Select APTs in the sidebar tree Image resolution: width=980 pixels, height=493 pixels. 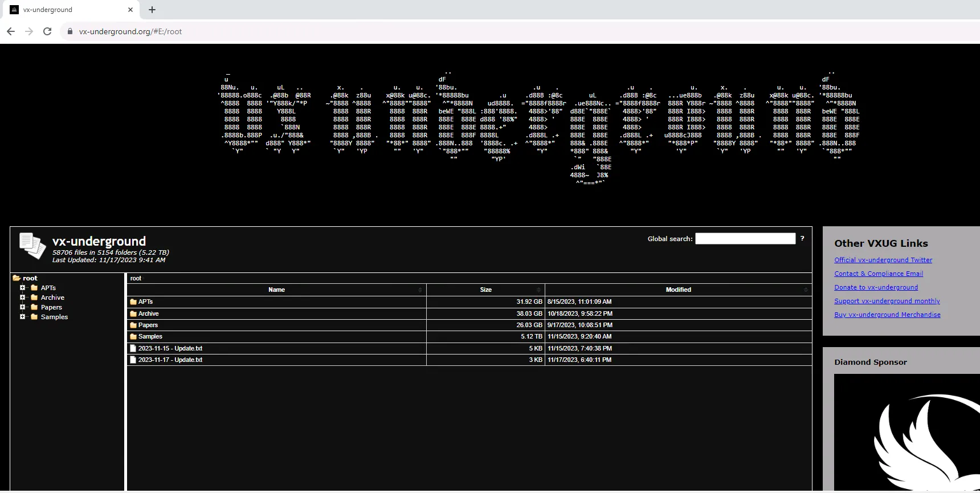48,288
